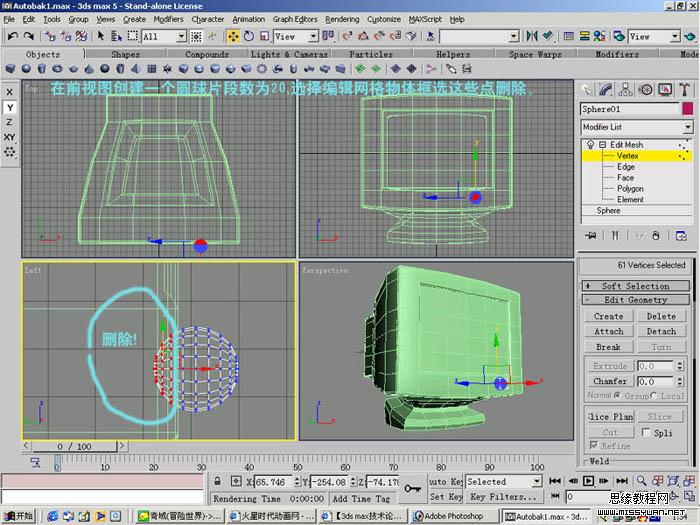Click the Attach button
Image resolution: width=700 pixels, height=525 pixels.
(x=608, y=331)
